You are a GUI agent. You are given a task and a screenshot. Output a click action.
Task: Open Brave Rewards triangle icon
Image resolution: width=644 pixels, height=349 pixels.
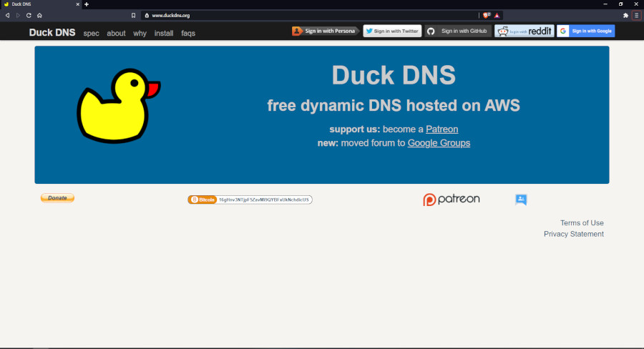click(x=497, y=16)
